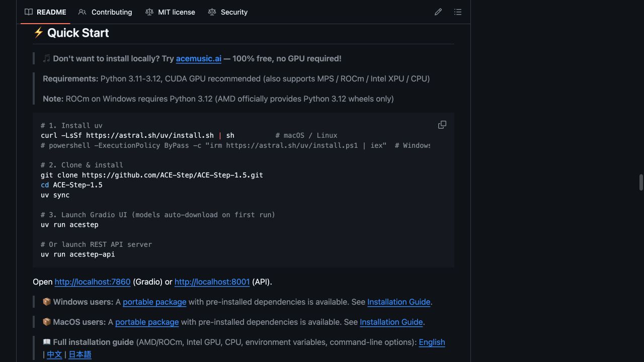Open the README outline list icon
The image size is (644, 362).
pyautogui.click(x=458, y=12)
